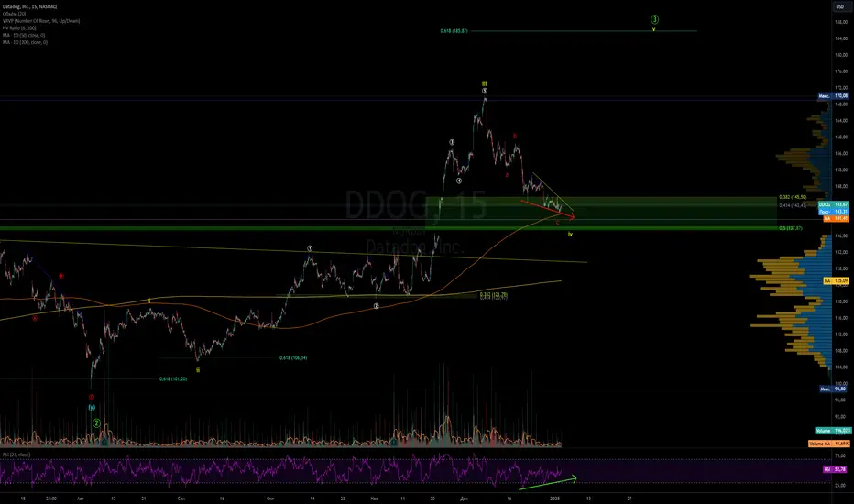Image resolution: width=854 pixels, height=504 pixels.
Task: Click the yellow MA 125,09 price label
Action: pos(836,280)
